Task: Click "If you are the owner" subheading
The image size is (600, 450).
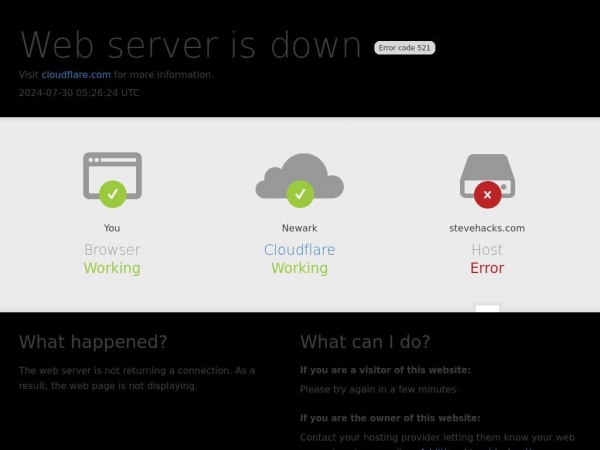Action: [390, 418]
